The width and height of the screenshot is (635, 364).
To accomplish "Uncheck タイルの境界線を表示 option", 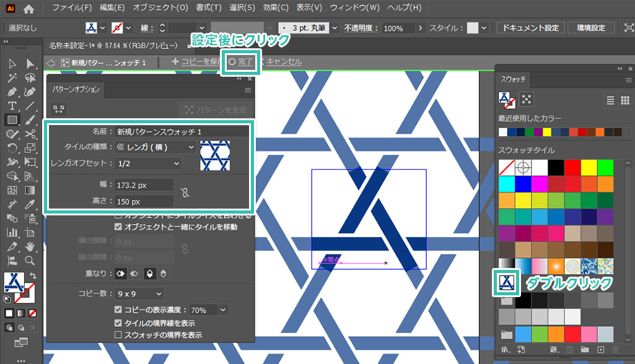I will point(119,323).
